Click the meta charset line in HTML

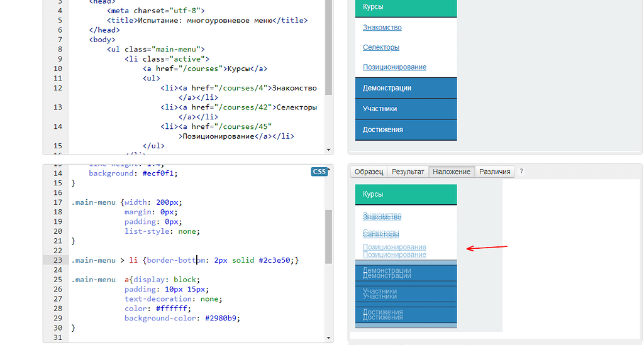156,11
